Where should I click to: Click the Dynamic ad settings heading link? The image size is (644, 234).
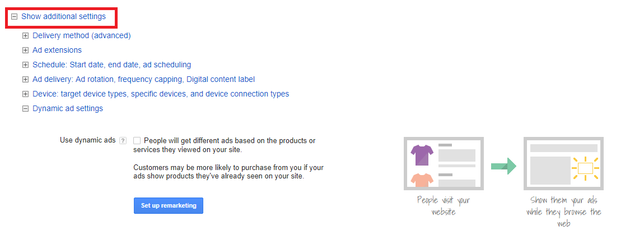pyautogui.click(x=68, y=108)
